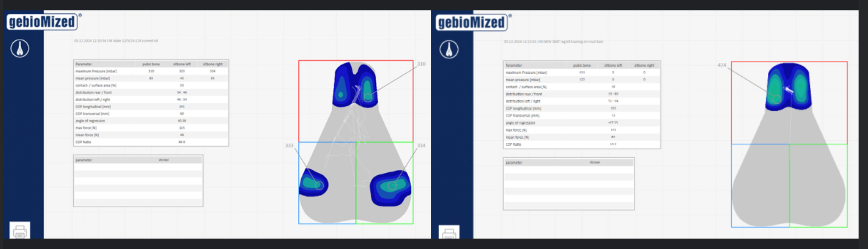Click the 'parameter' header in right lower table
The width and height of the screenshot is (868, 249).
[x=514, y=163]
